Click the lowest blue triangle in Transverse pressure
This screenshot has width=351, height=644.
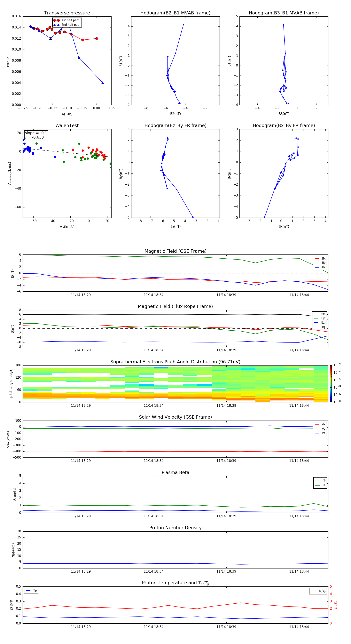[103, 83]
